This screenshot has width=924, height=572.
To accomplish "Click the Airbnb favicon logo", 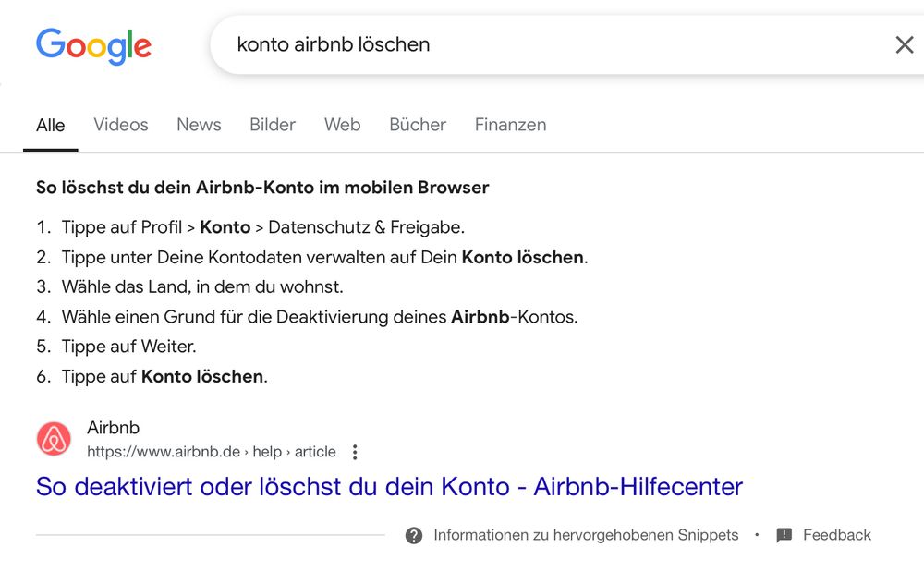I will coord(54,439).
